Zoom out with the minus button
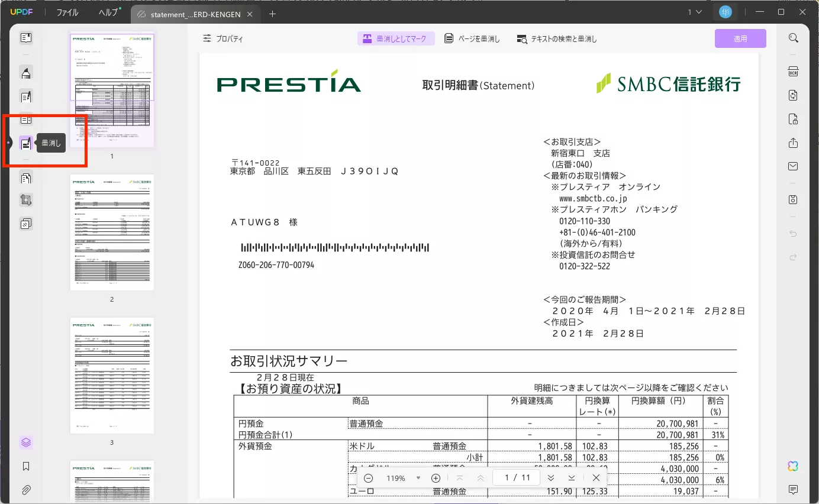The image size is (819, 504). (x=368, y=478)
